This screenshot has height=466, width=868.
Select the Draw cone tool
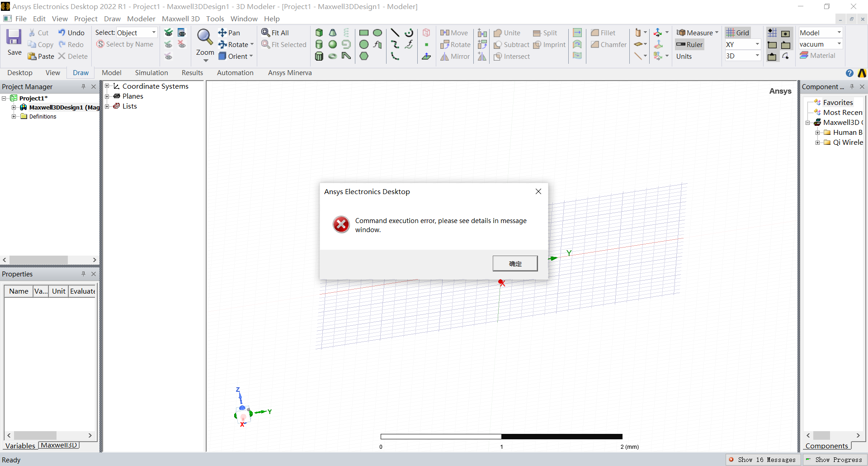333,33
